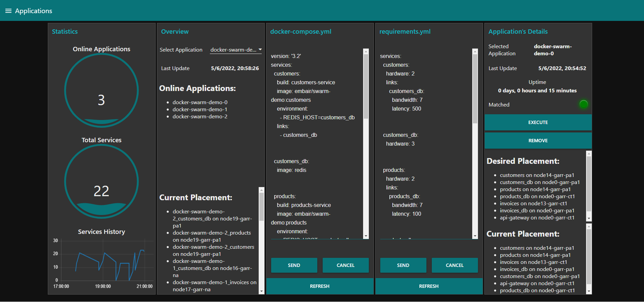Screen dimensions: 644x302
Task: Click requirements.yml scroll up arrow
Action: pos(475,51)
